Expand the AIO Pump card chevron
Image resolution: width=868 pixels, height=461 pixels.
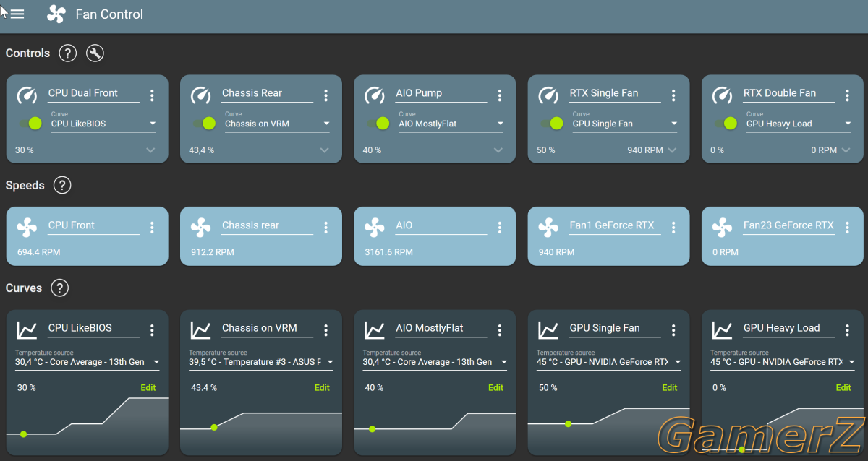coord(498,150)
